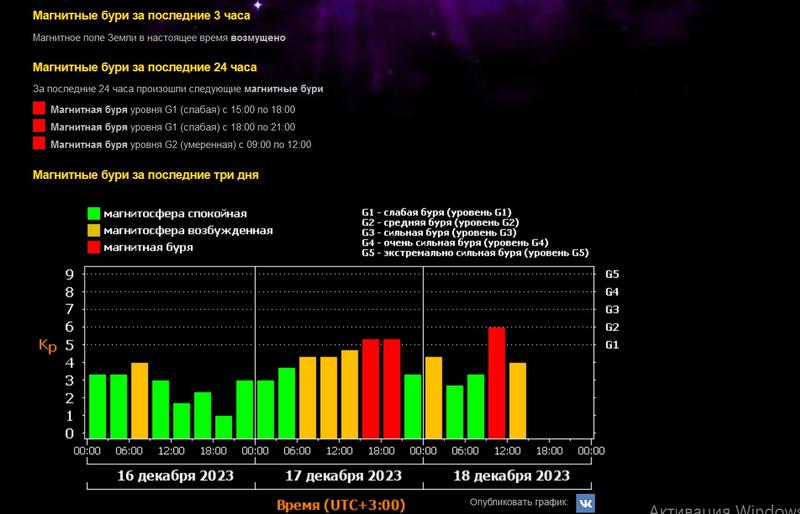Click the '17 декабря 2023' date label
This screenshot has height=514, width=800.
[x=340, y=476]
